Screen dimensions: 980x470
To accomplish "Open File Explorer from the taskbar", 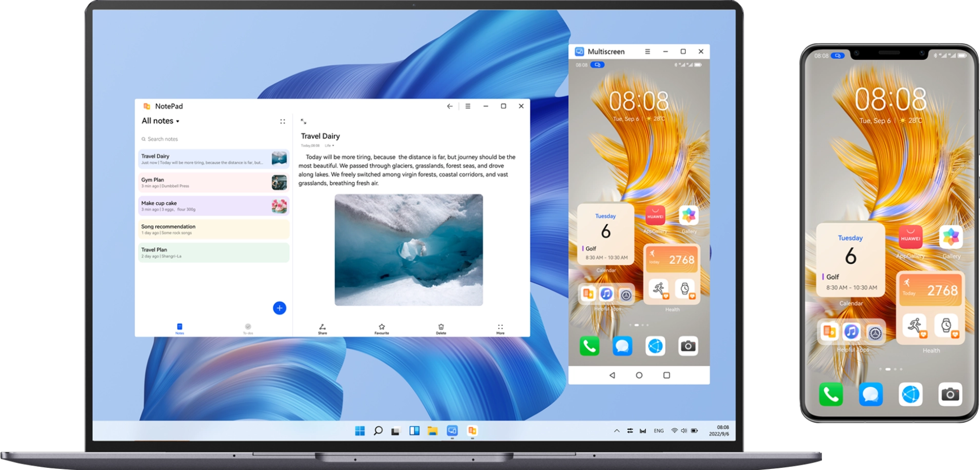I will click(x=433, y=431).
